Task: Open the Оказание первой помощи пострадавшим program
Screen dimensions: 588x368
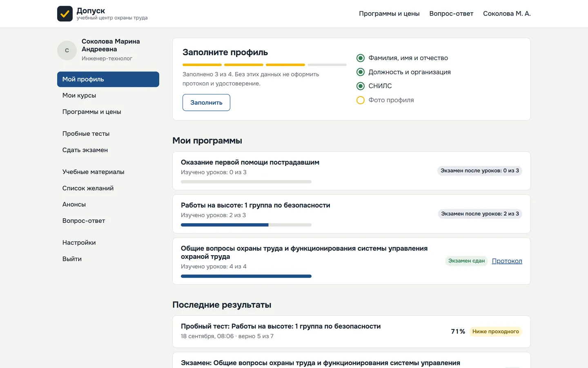Action: pyautogui.click(x=250, y=162)
